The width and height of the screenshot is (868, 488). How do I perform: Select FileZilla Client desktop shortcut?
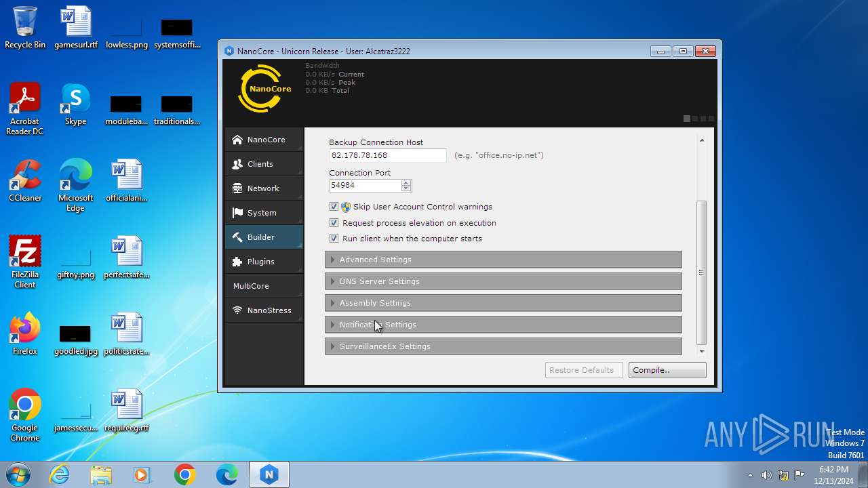[25, 262]
